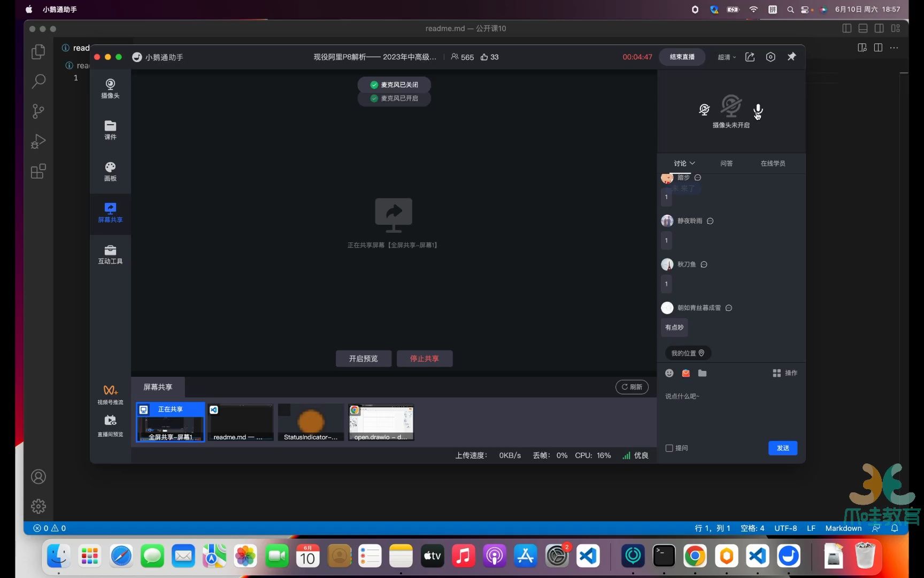This screenshot has width=924, height=578.
Task: Focus the 说点什么吧 chat input
Action: pos(731,412)
